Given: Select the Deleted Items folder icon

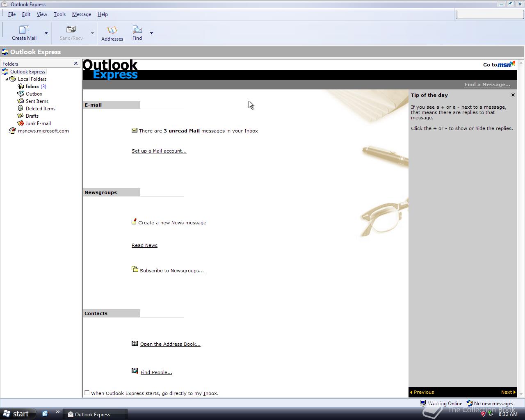Looking at the screenshot, I should [21, 109].
